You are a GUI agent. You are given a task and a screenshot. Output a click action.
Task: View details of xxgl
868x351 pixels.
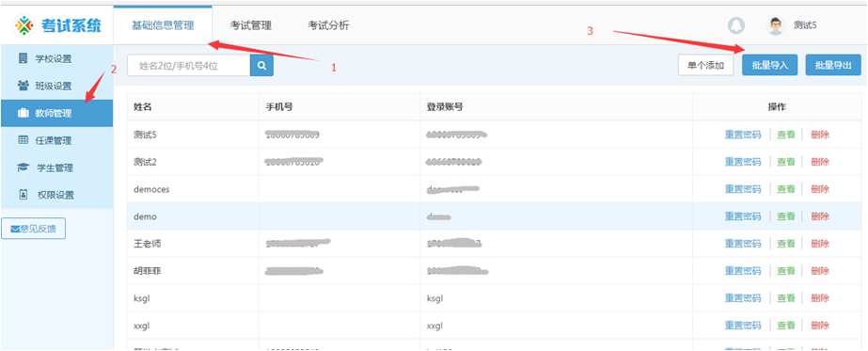(786, 325)
